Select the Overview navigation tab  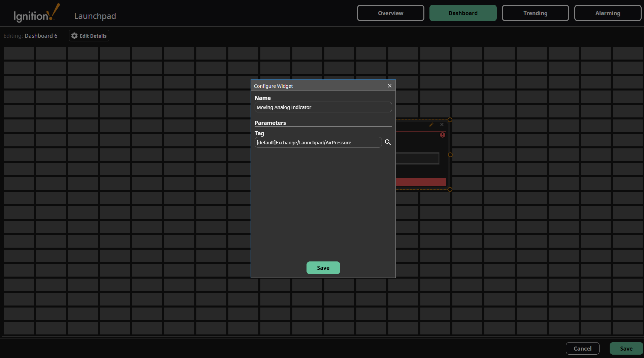[390, 13]
